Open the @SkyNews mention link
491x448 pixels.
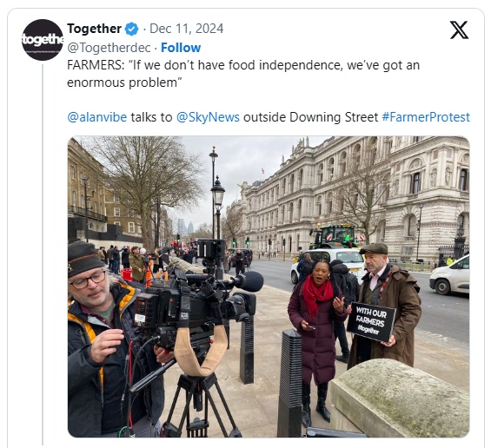click(208, 117)
